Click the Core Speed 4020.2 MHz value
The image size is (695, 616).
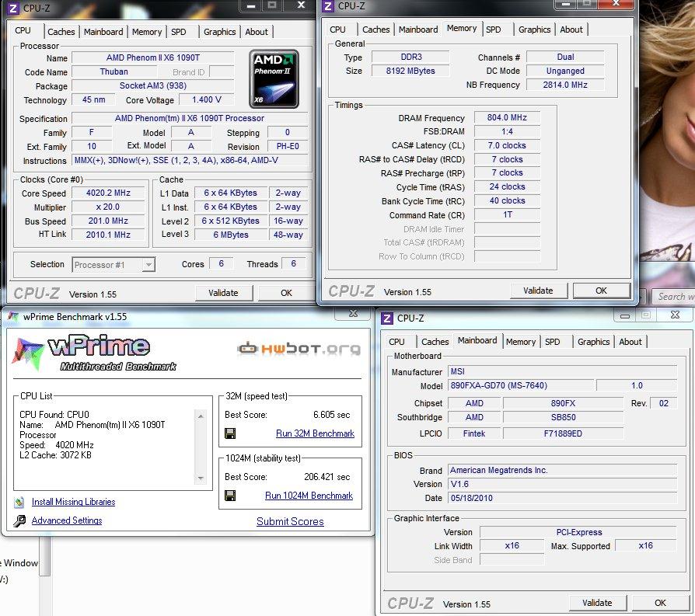pyautogui.click(x=108, y=193)
